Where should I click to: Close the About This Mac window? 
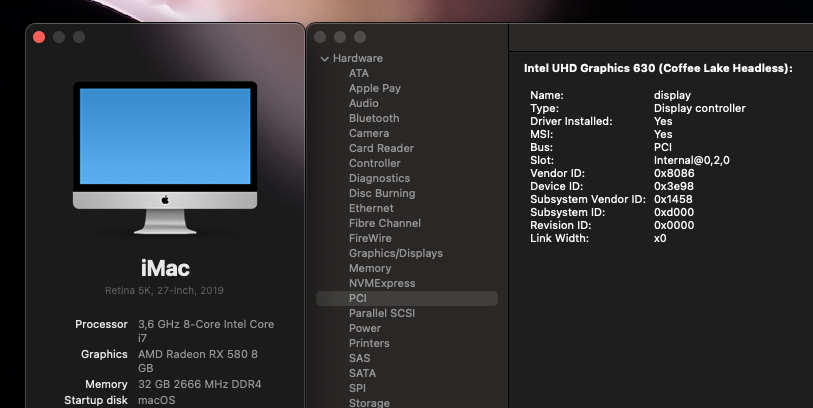(39, 37)
